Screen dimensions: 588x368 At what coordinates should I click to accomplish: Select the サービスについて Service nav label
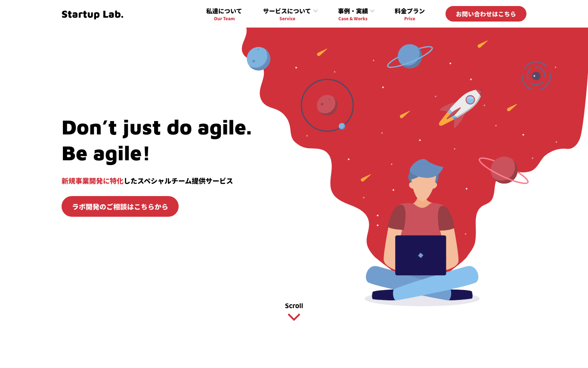pos(287,14)
